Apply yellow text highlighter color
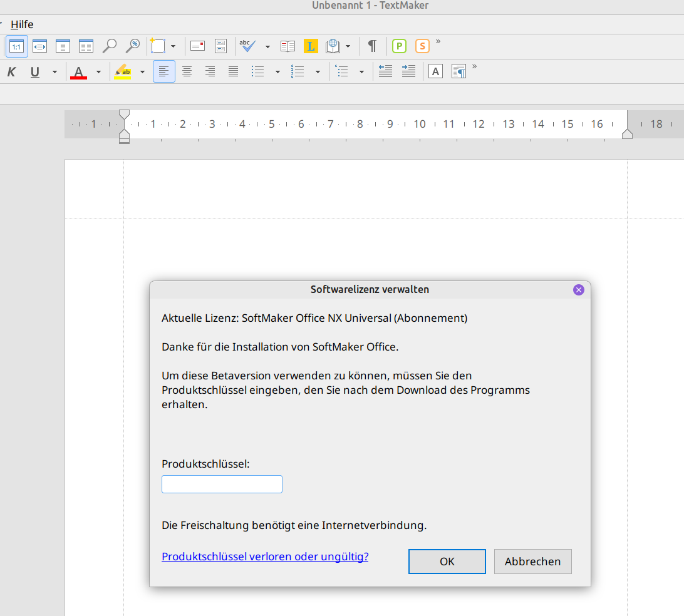The height and width of the screenshot is (616, 684). pyautogui.click(x=123, y=72)
